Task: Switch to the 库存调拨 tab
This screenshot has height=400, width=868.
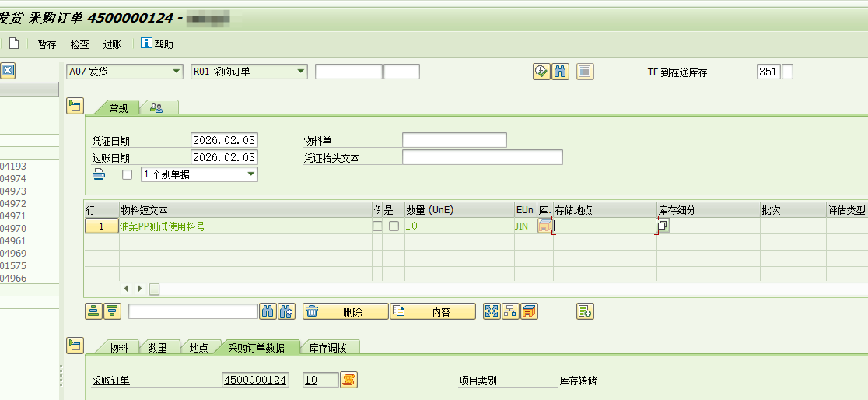Action: [329, 348]
